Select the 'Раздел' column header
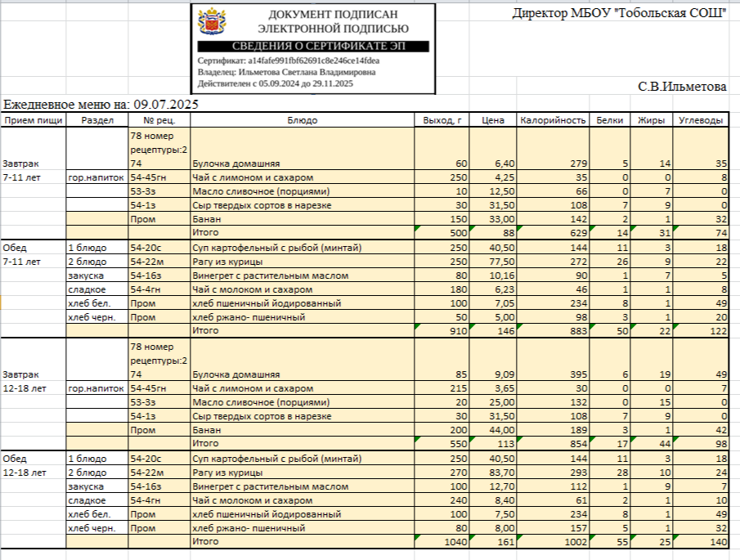This screenshot has width=740, height=560. coord(97,120)
